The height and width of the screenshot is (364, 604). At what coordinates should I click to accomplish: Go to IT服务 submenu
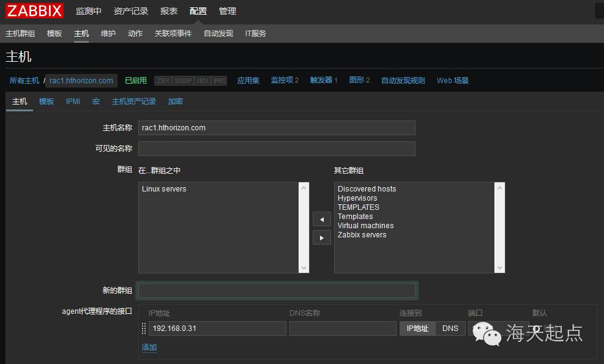tap(256, 34)
